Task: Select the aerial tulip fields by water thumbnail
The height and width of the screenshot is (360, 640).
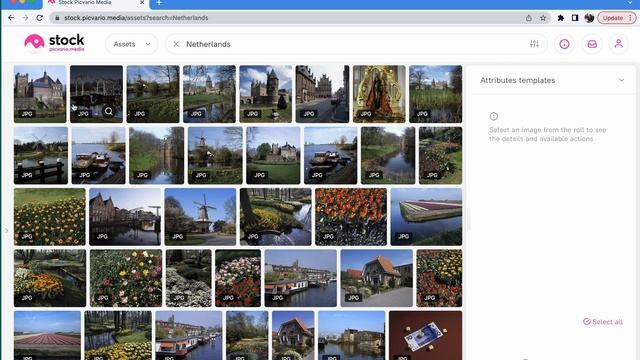Action: click(426, 217)
